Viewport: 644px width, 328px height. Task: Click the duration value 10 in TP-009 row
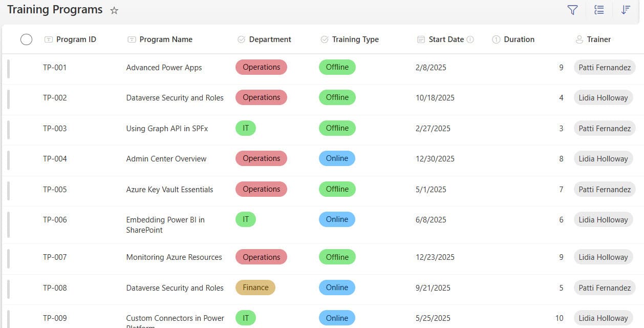pyautogui.click(x=559, y=318)
